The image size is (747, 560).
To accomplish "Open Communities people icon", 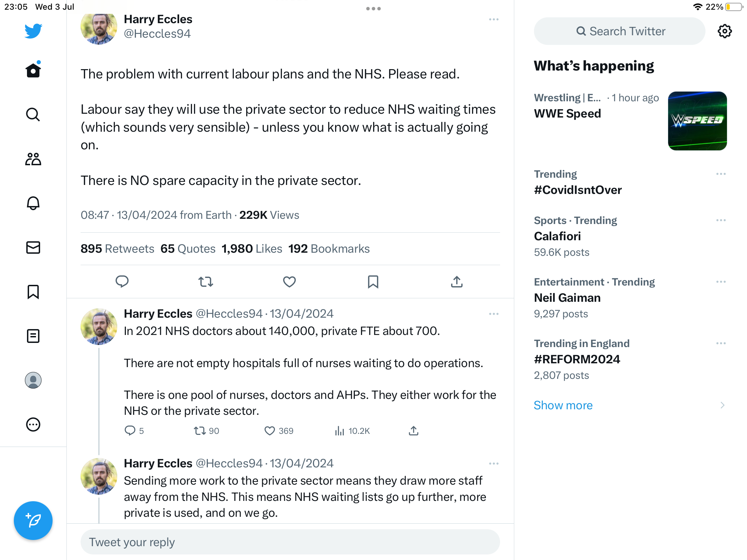I will tap(33, 159).
